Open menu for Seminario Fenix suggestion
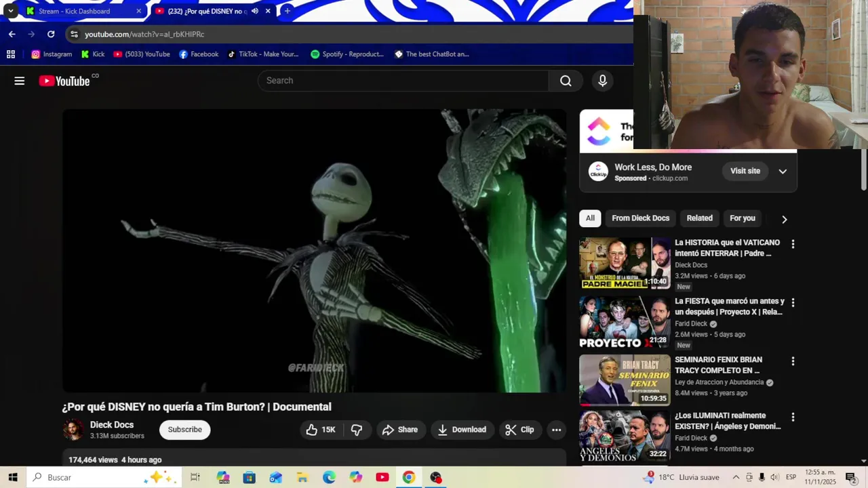This screenshot has width=868, height=488. [793, 361]
